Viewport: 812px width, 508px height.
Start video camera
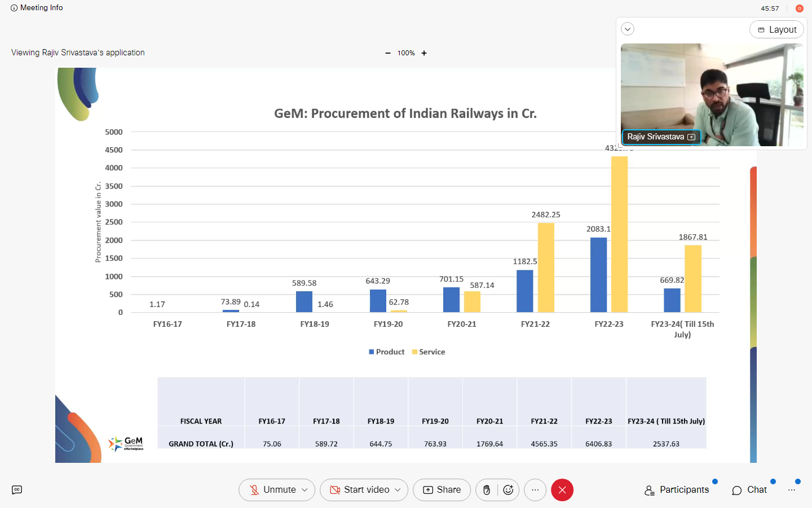point(360,490)
